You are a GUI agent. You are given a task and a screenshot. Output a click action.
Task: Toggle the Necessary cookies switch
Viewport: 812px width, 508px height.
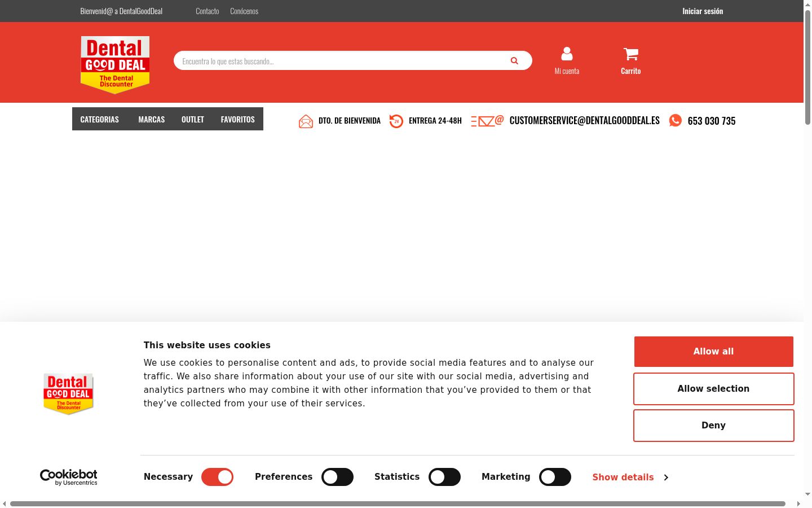pyautogui.click(x=217, y=477)
